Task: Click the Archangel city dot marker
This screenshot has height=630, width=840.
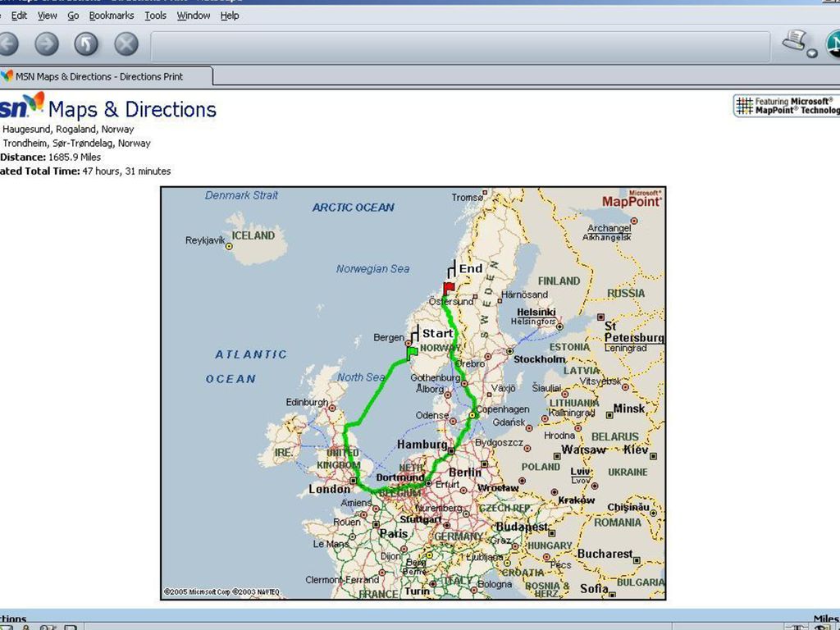Action: tap(634, 221)
